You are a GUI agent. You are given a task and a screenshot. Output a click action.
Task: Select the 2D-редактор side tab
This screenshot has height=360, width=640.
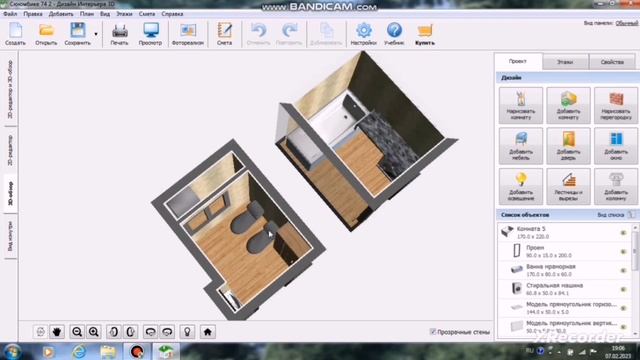pos(10,150)
